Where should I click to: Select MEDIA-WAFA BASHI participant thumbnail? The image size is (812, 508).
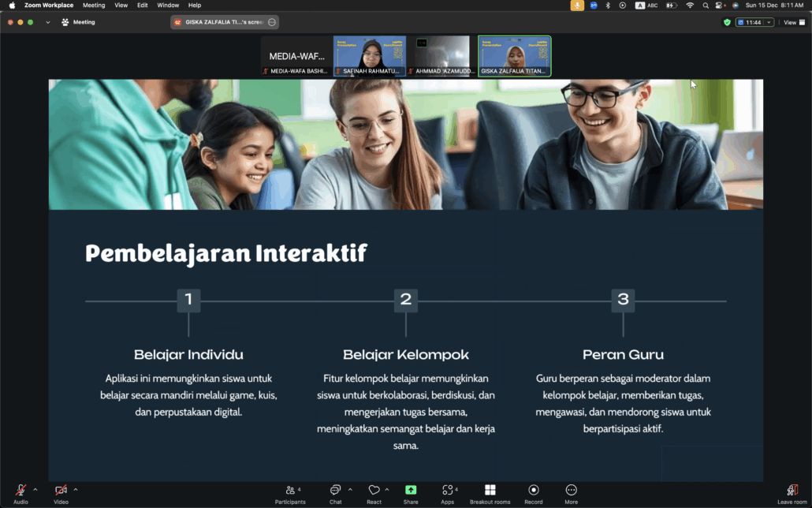pos(296,56)
